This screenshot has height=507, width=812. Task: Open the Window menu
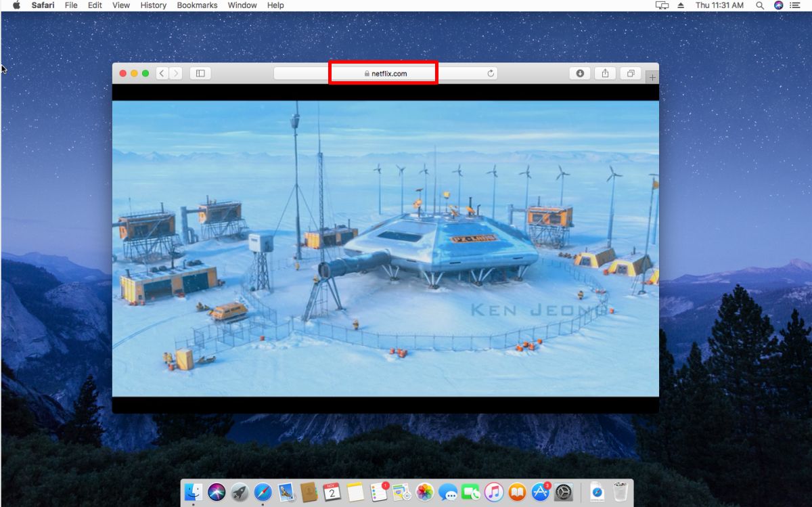[242, 5]
